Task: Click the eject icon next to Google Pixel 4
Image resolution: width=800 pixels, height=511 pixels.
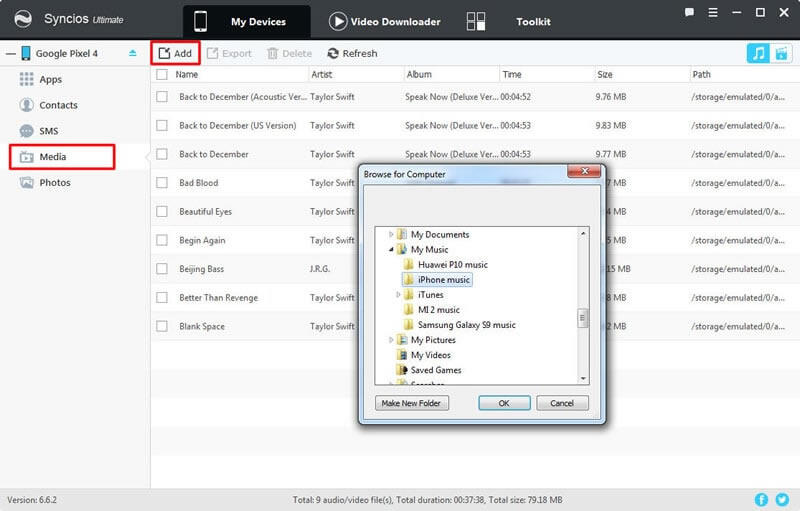Action: 133,53
